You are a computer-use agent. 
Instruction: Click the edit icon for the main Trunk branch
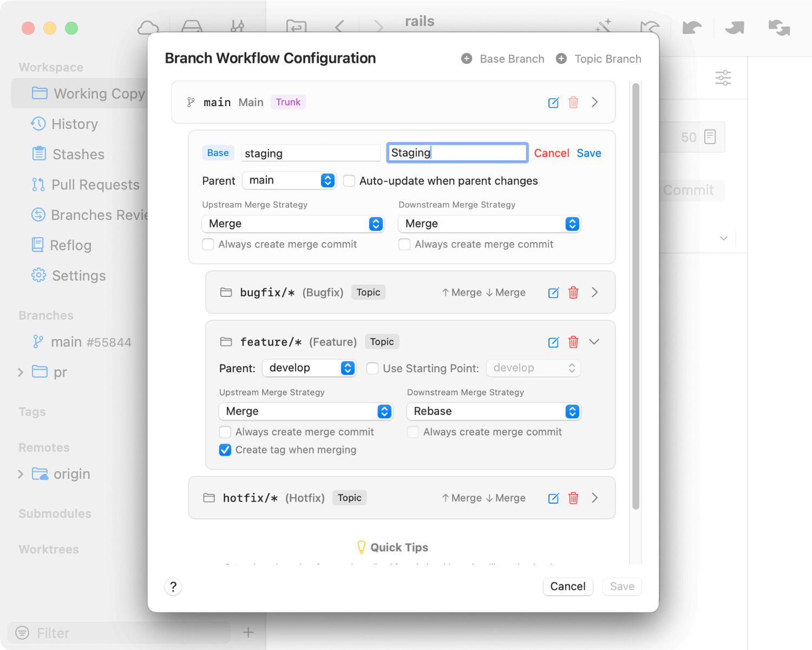coord(553,102)
